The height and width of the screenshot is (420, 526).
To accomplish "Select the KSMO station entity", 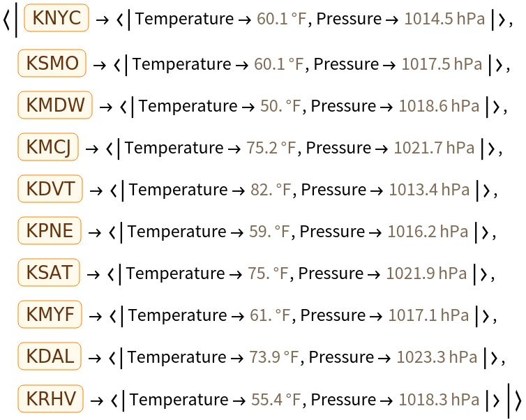I will pyautogui.click(x=52, y=64).
